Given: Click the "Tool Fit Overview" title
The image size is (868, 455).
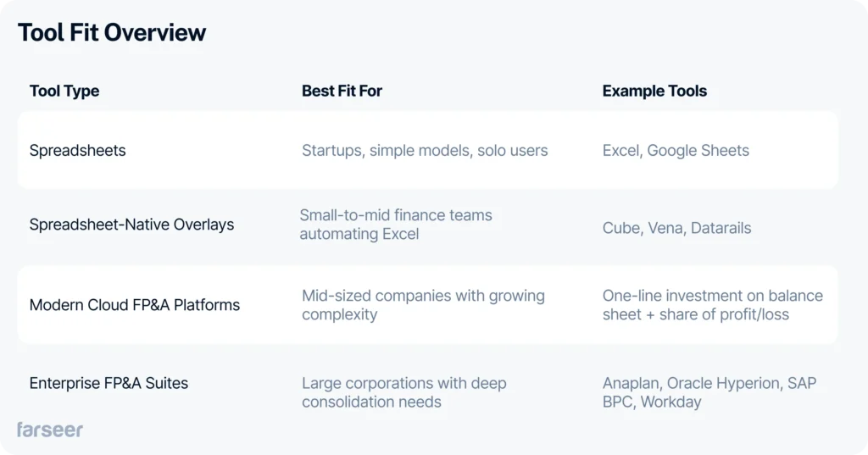Looking at the screenshot, I should point(112,33).
